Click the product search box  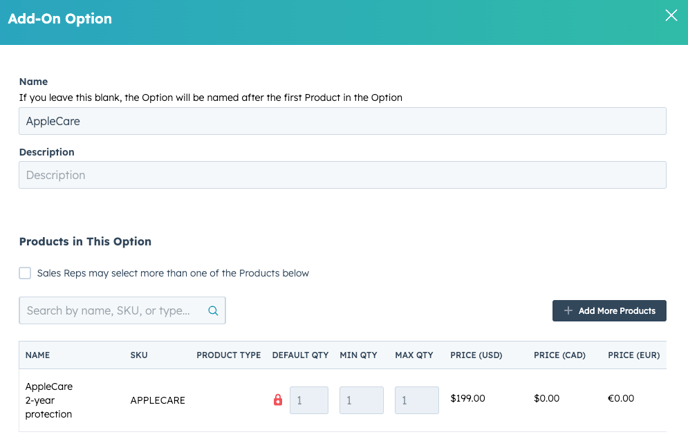tap(115, 311)
